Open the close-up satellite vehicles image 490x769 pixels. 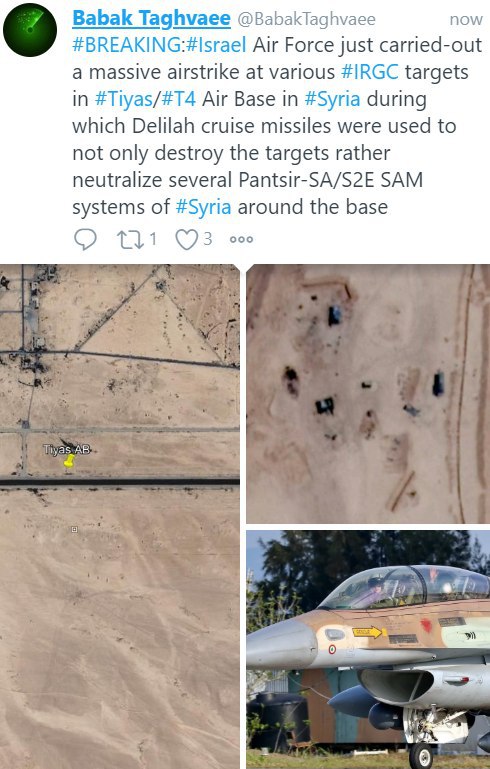tap(368, 394)
